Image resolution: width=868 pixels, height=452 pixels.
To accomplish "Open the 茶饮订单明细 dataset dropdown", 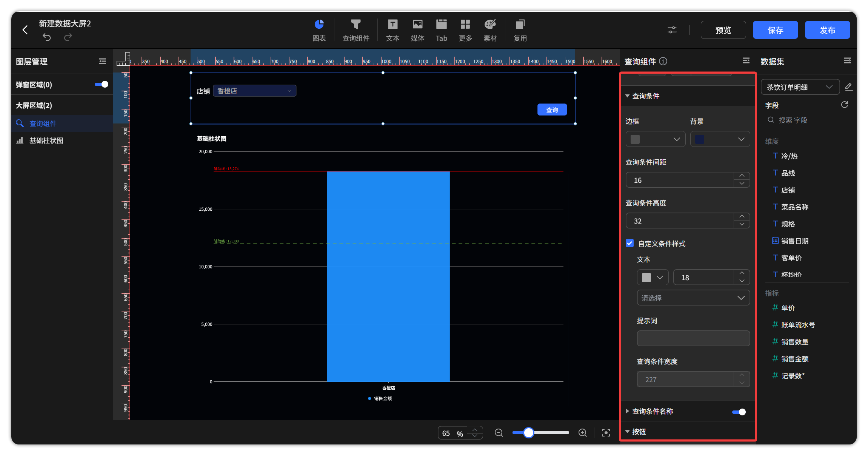I will click(x=800, y=87).
